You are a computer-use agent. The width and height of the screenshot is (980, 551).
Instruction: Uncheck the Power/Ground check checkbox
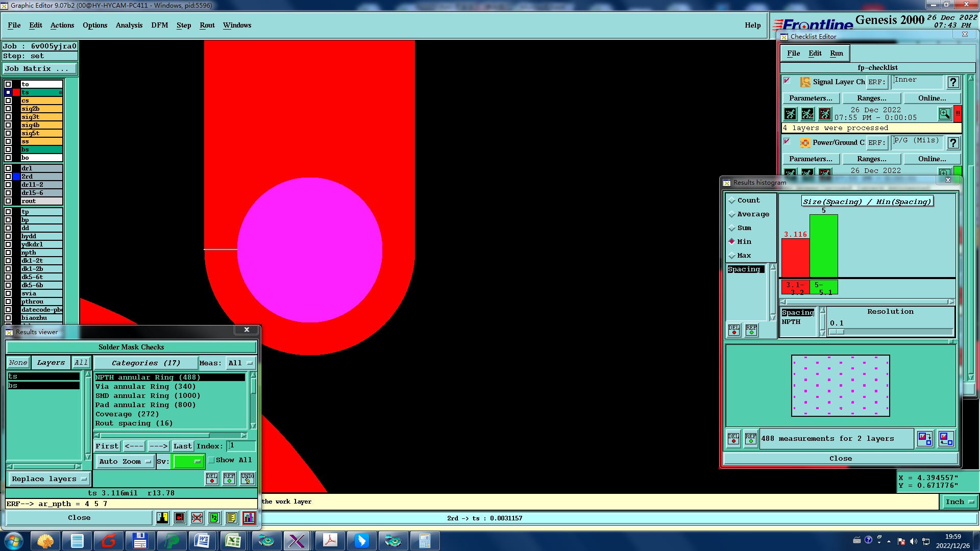tap(787, 142)
